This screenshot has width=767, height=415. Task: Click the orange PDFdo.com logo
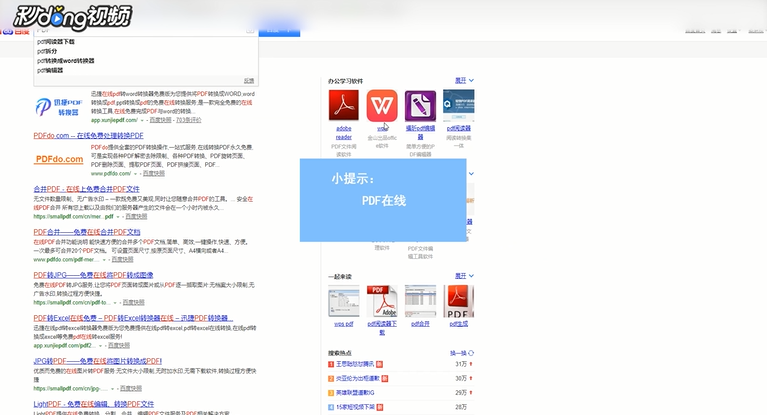pos(59,159)
